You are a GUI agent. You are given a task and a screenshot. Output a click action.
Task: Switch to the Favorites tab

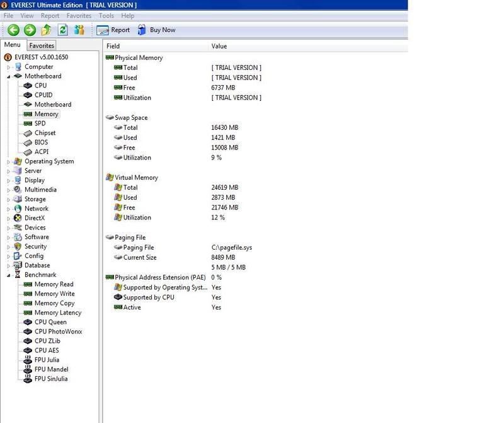[42, 45]
